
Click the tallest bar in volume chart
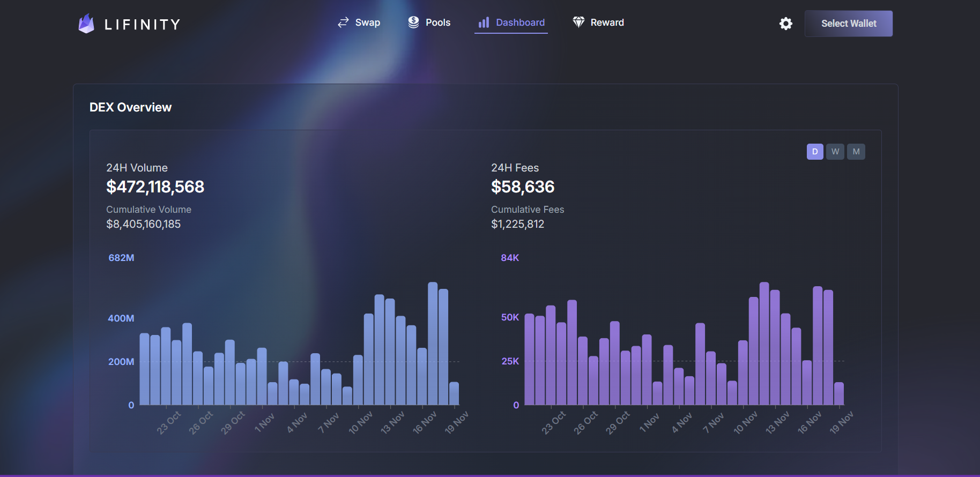tap(433, 344)
